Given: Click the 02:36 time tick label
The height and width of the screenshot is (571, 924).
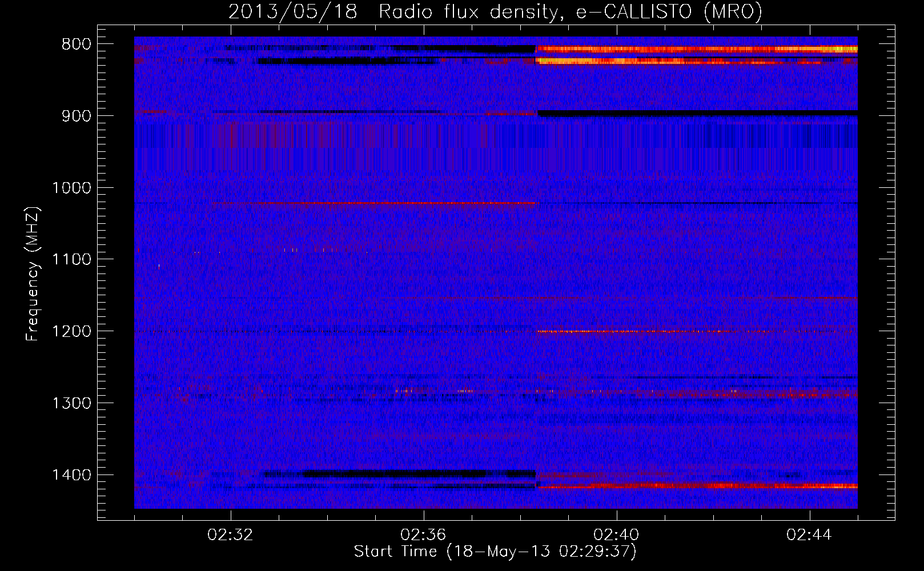Looking at the screenshot, I should (x=424, y=535).
